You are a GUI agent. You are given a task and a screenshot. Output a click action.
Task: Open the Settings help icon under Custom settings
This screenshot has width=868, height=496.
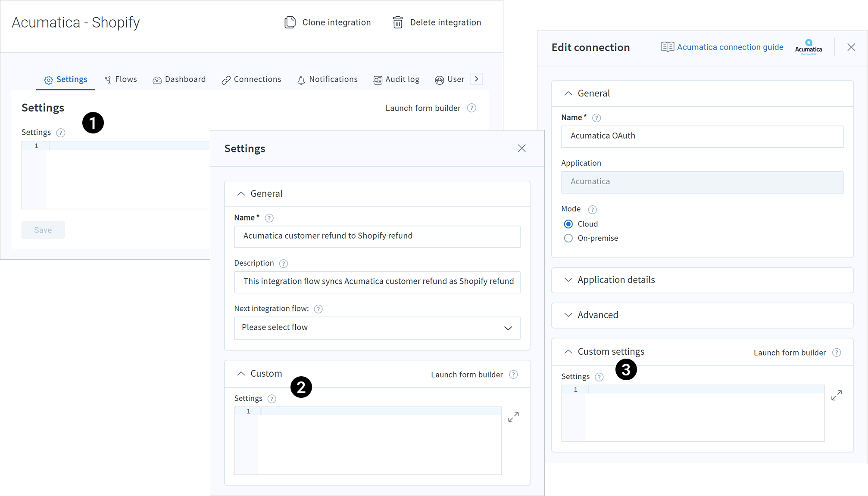(599, 377)
